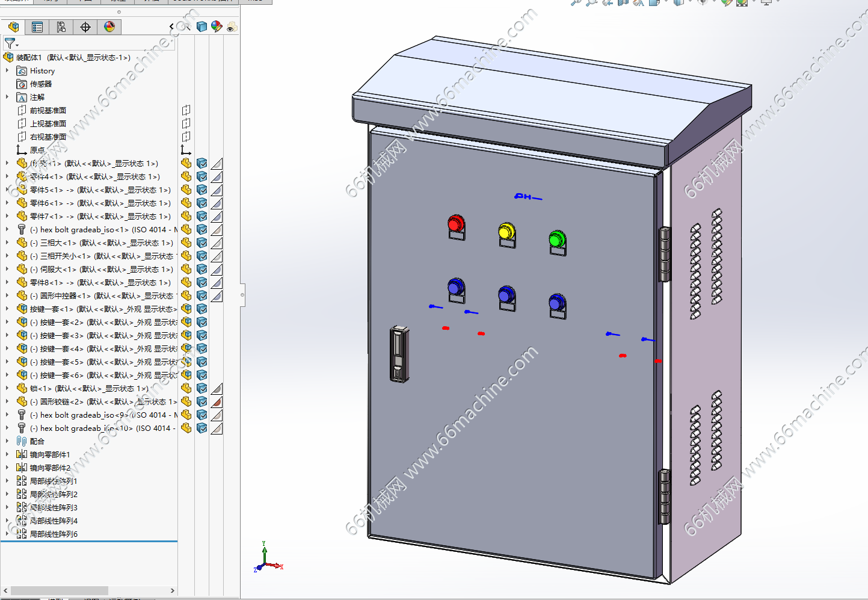Toggle visibility of 零件4<1> component

pyautogui.click(x=186, y=176)
